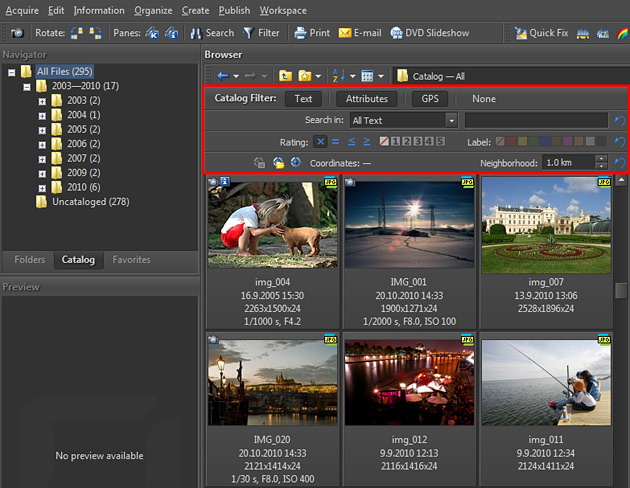
Task: Pick the blue label swatch
Action: 545,141
